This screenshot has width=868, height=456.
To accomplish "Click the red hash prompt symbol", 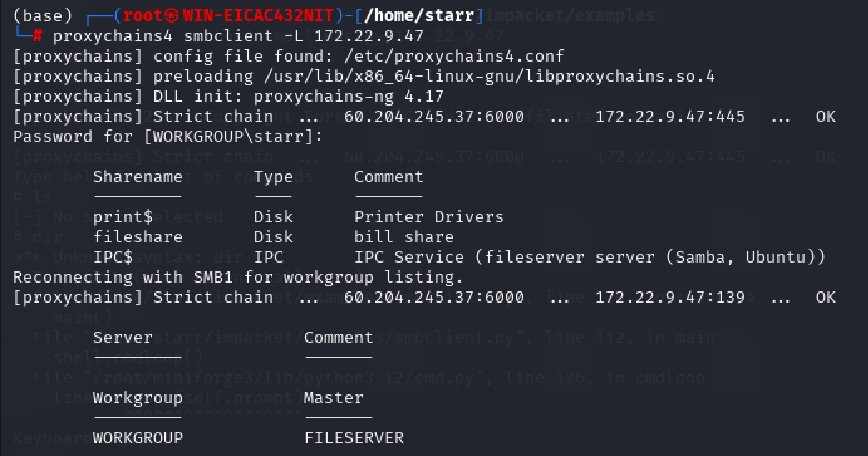I will pyautogui.click(x=37, y=36).
